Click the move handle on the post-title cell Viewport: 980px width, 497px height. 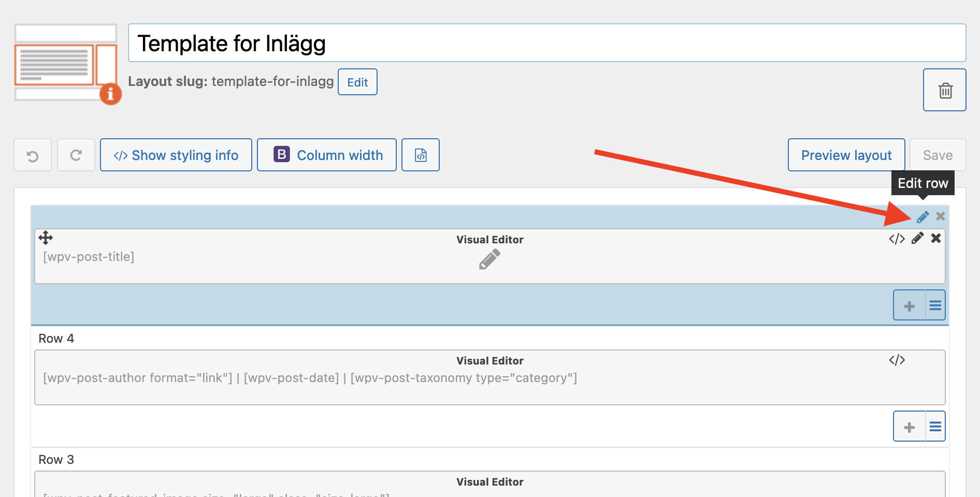(x=46, y=238)
